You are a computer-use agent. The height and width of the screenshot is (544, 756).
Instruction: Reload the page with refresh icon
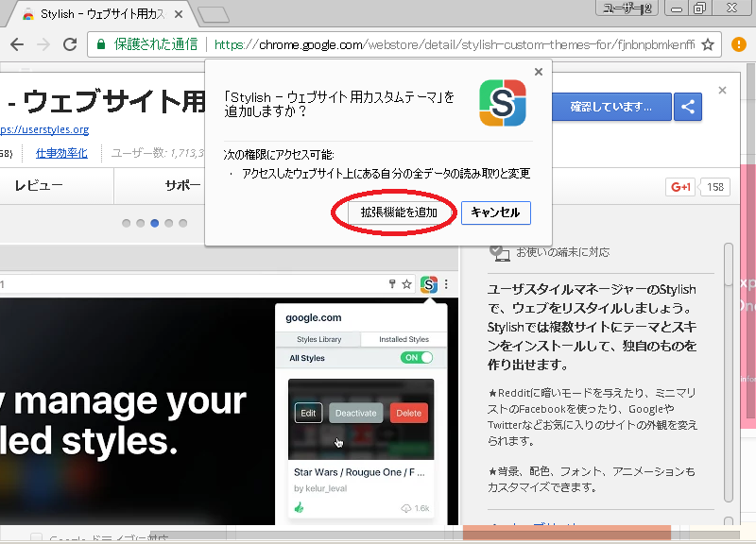coord(70,44)
